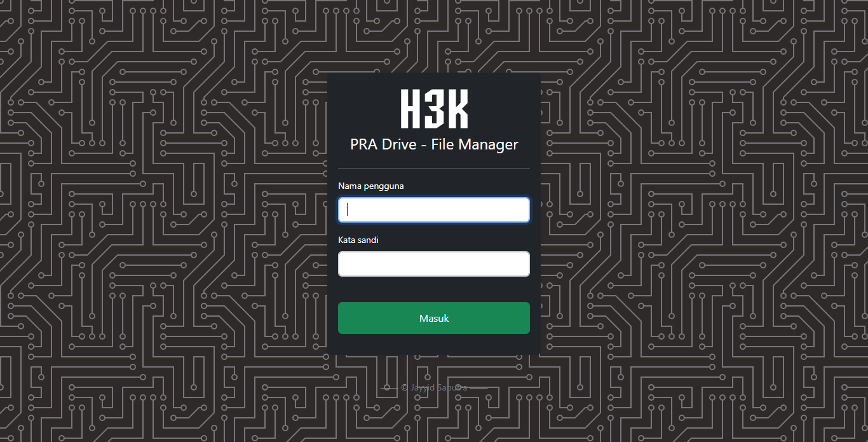
Task: Click the copyright symbol in the footer
Action: click(405, 387)
